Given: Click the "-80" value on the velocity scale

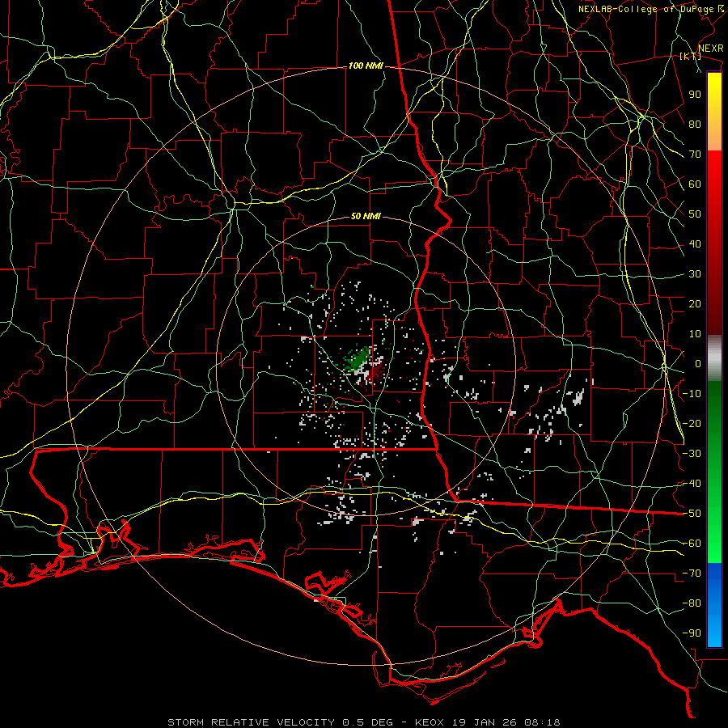Looking at the screenshot, I should (x=692, y=603).
